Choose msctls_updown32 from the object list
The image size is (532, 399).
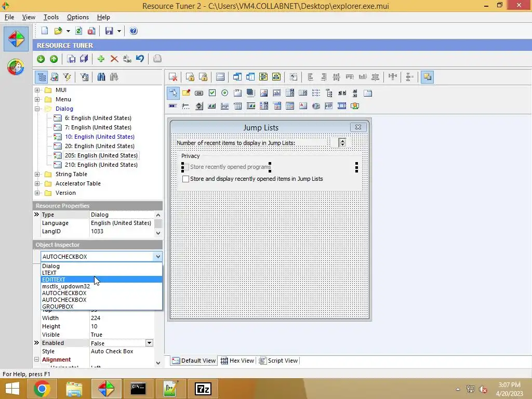[x=101, y=286]
